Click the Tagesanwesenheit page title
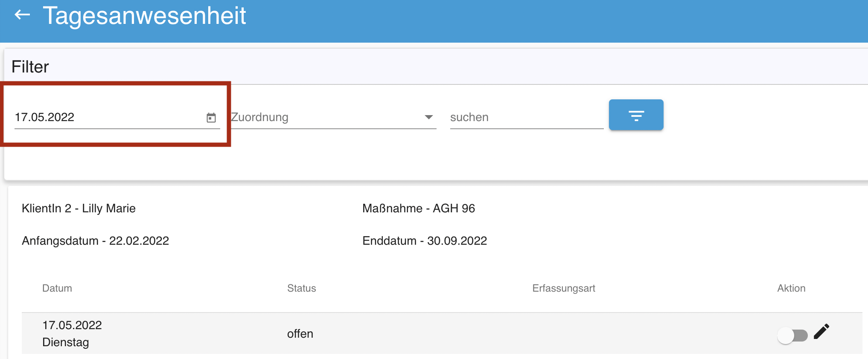The height and width of the screenshot is (359, 868). 144,16
